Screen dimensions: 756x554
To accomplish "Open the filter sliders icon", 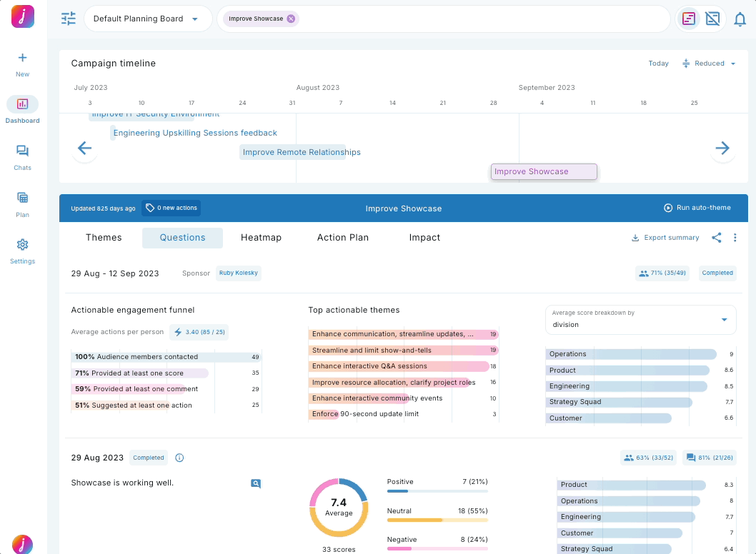I will pos(69,19).
